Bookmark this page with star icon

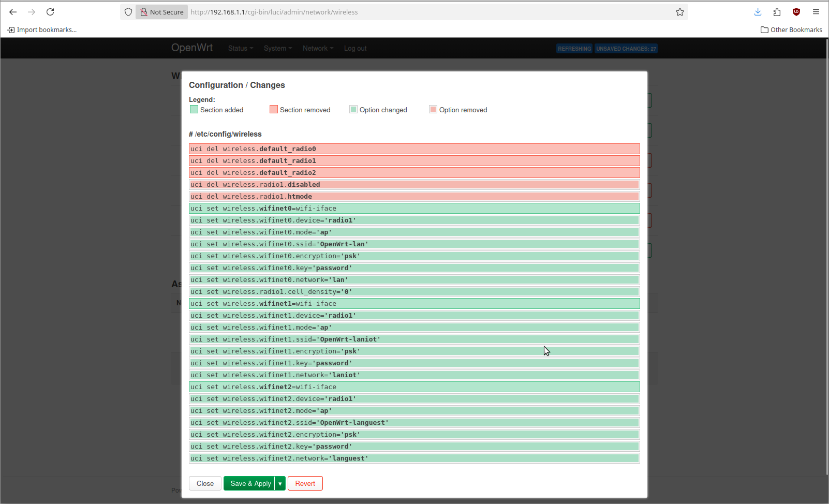tap(680, 12)
